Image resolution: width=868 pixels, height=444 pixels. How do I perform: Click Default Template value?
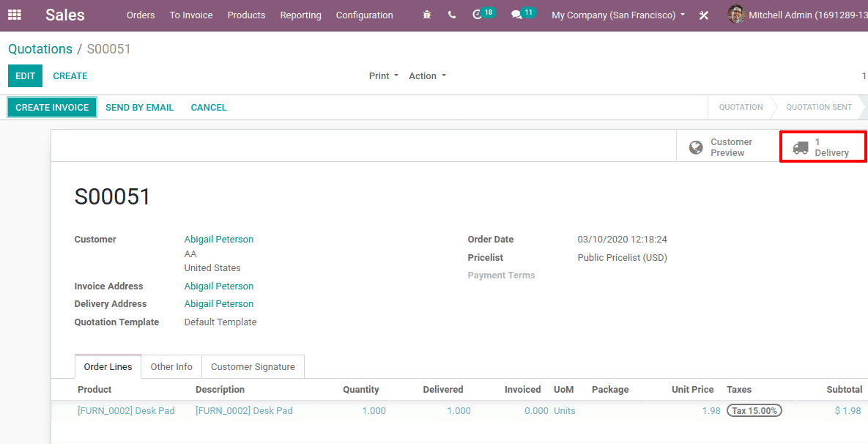pyautogui.click(x=220, y=322)
